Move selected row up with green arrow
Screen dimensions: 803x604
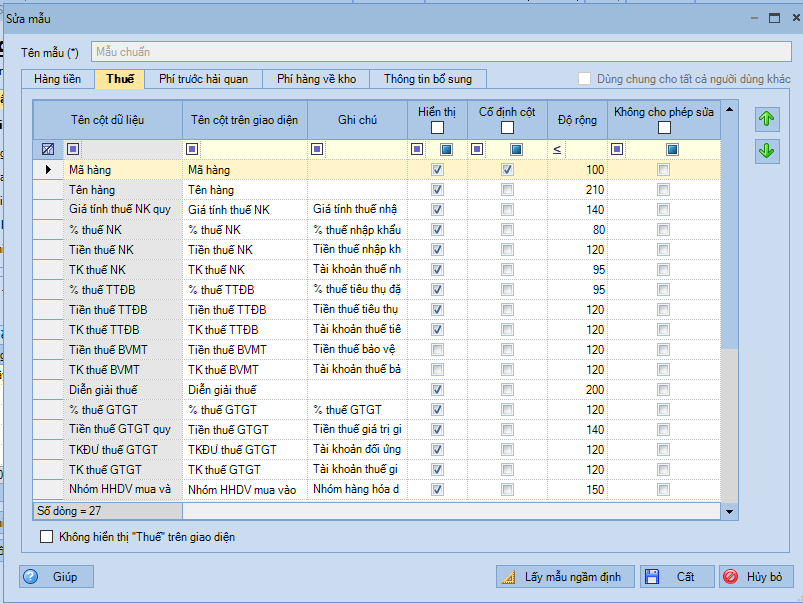[x=767, y=119]
